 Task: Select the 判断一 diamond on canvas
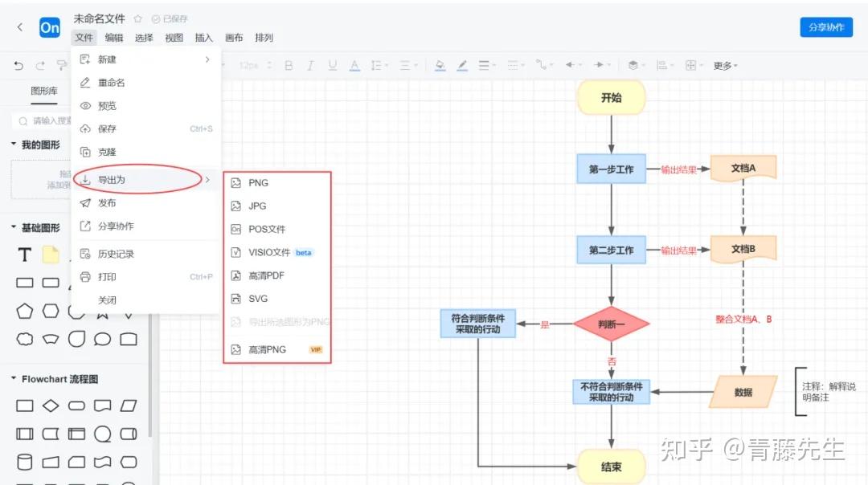(611, 324)
